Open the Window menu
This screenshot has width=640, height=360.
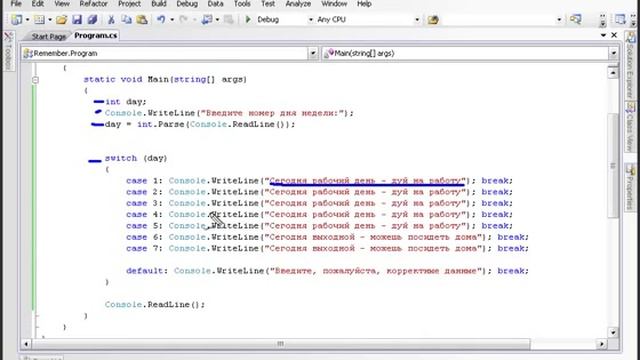pos(334,4)
